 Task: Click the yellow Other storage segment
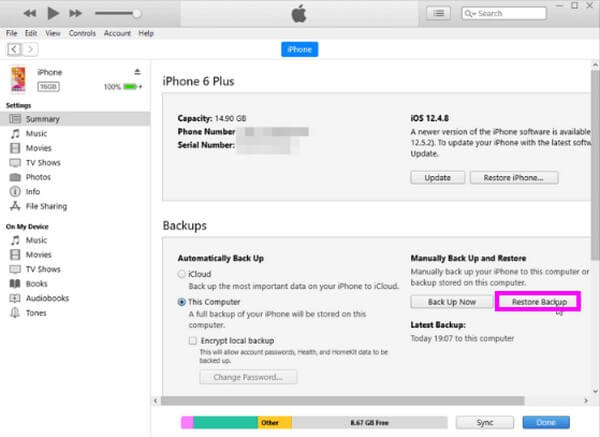point(275,422)
